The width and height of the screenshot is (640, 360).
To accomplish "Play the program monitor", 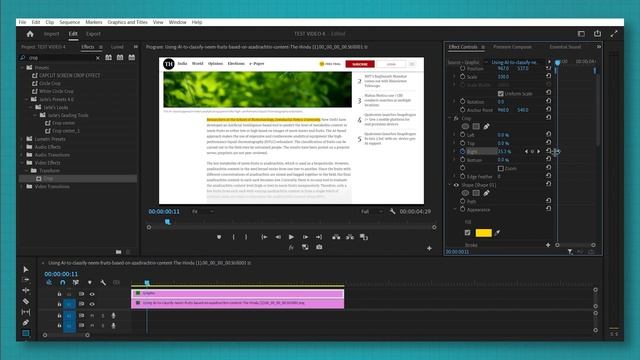I will (x=291, y=237).
